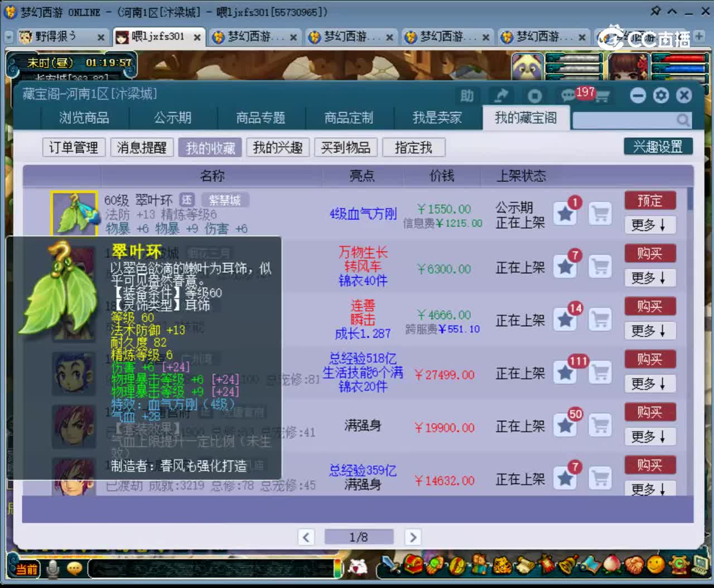Select 翠叶环 item thumbnail
714x588 pixels.
pos(74,214)
